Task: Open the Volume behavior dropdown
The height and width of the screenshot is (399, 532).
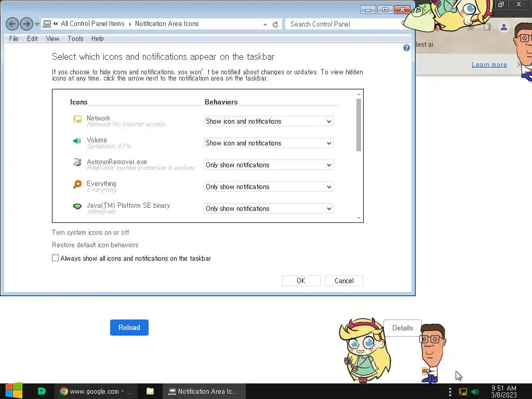Action: (269, 143)
